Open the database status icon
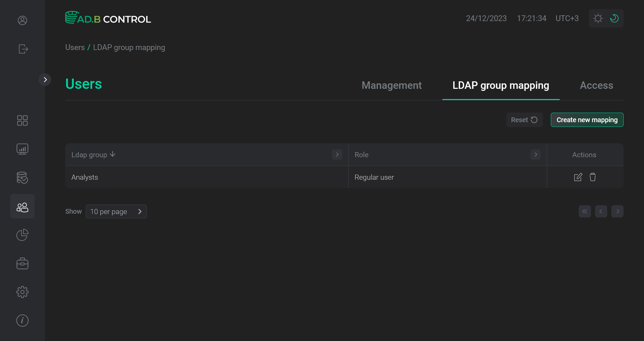The width and height of the screenshot is (644, 341). coord(22,177)
